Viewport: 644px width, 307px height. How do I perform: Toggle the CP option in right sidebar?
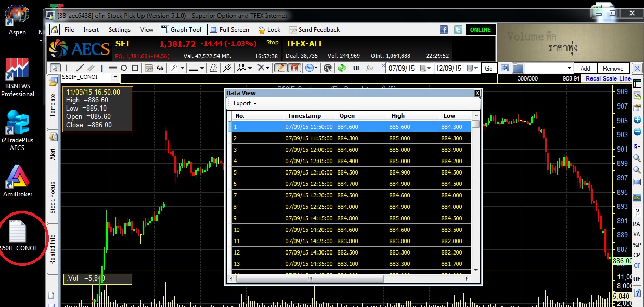tap(637, 255)
